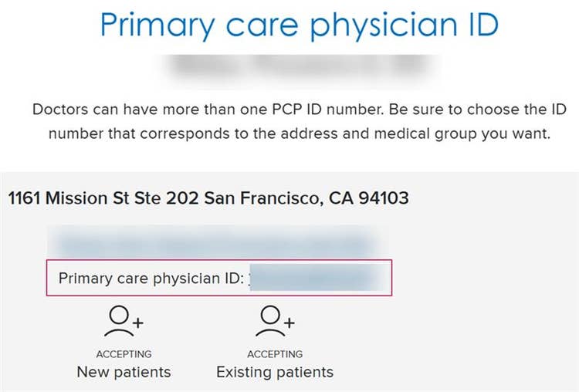Click the plus sign on the new patients icon
This screenshot has height=392, width=579.
click(137, 326)
